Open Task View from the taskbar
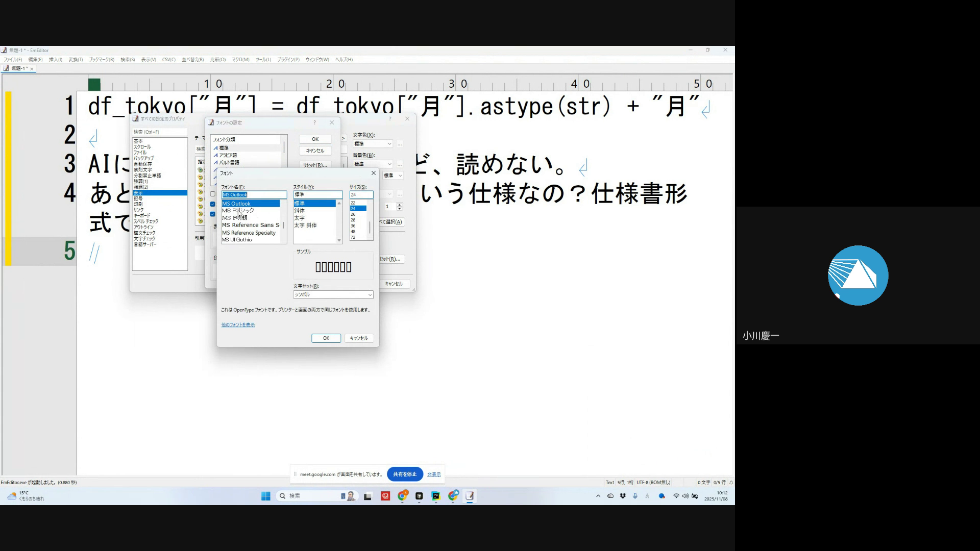Image resolution: width=980 pixels, height=551 pixels. coord(367,496)
